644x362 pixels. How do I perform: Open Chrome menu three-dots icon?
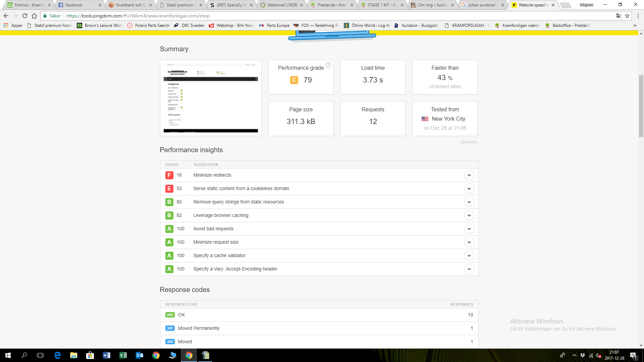click(638, 16)
